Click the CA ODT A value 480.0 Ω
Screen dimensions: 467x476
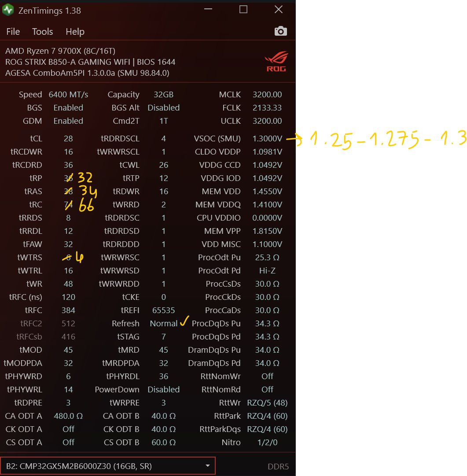68,416
